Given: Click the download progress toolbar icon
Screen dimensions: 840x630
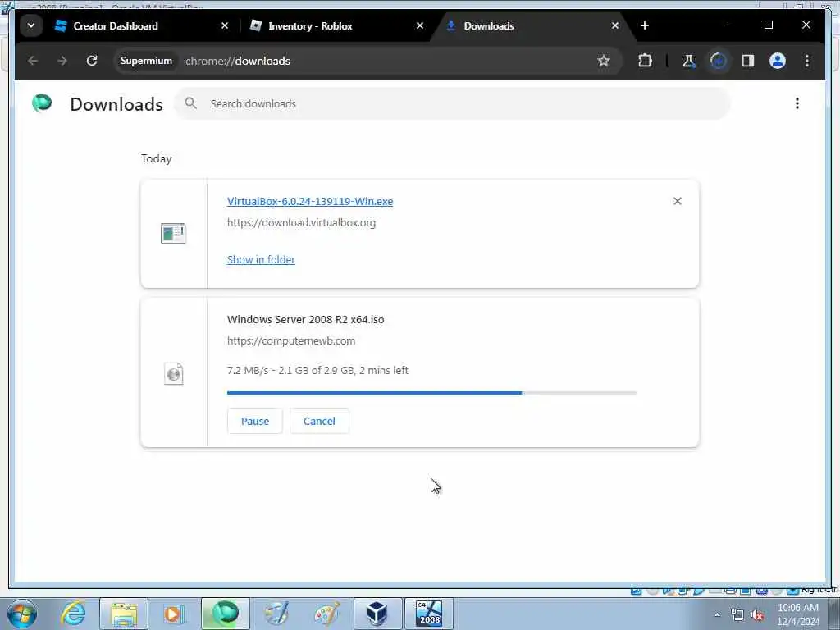Looking at the screenshot, I should (719, 61).
